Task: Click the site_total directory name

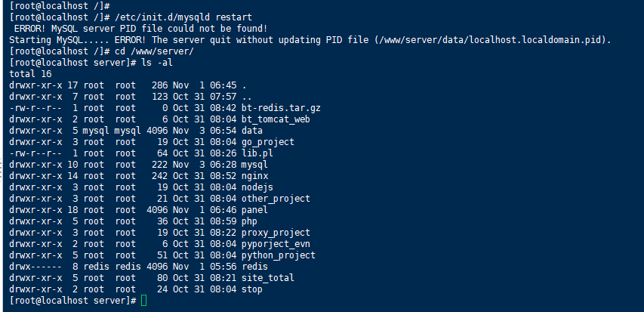Action: (268, 278)
